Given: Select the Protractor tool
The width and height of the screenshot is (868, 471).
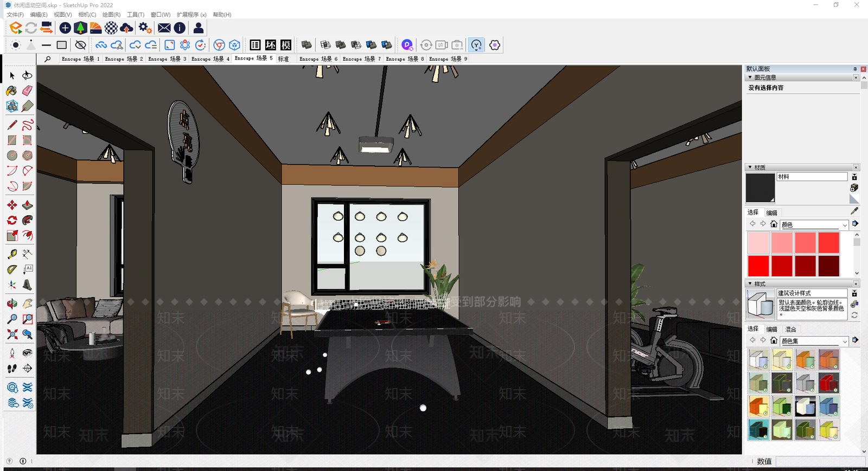Looking at the screenshot, I should [x=12, y=269].
